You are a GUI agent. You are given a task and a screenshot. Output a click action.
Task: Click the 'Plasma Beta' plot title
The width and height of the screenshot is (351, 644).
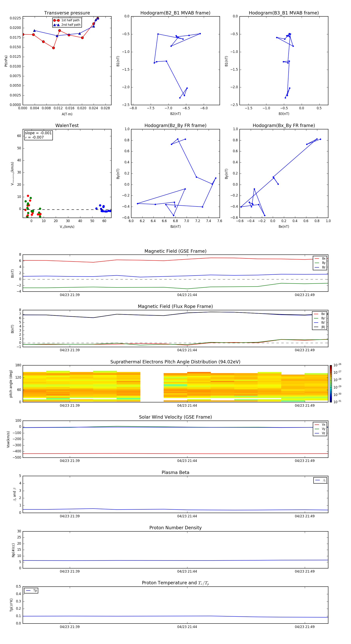point(175,472)
